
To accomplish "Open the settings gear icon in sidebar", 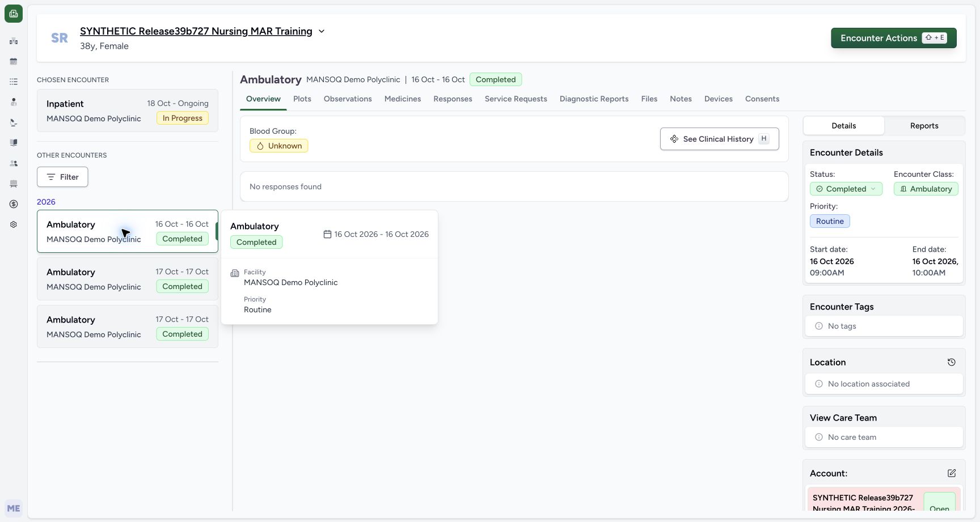I will [x=14, y=224].
